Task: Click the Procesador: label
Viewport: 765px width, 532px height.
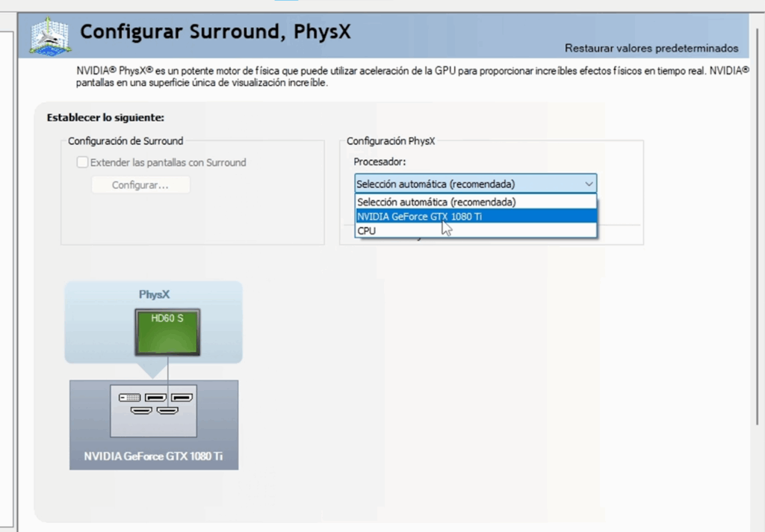Action: pos(380,161)
